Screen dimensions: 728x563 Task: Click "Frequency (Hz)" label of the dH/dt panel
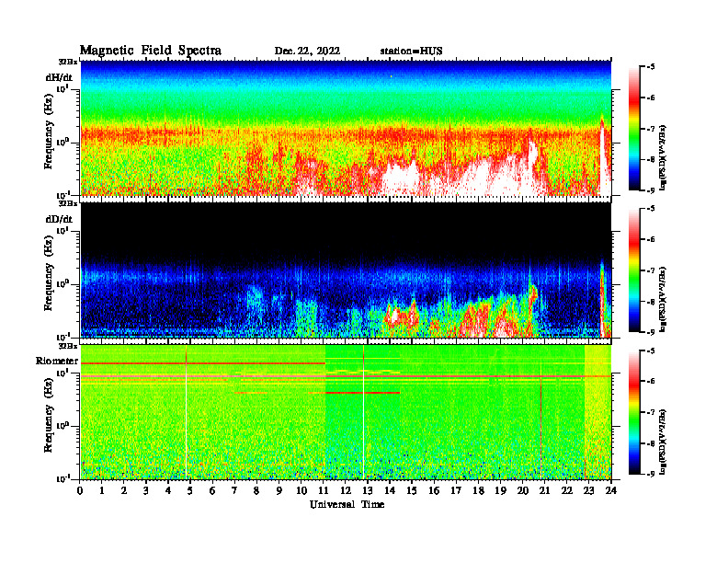(x=49, y=132)
